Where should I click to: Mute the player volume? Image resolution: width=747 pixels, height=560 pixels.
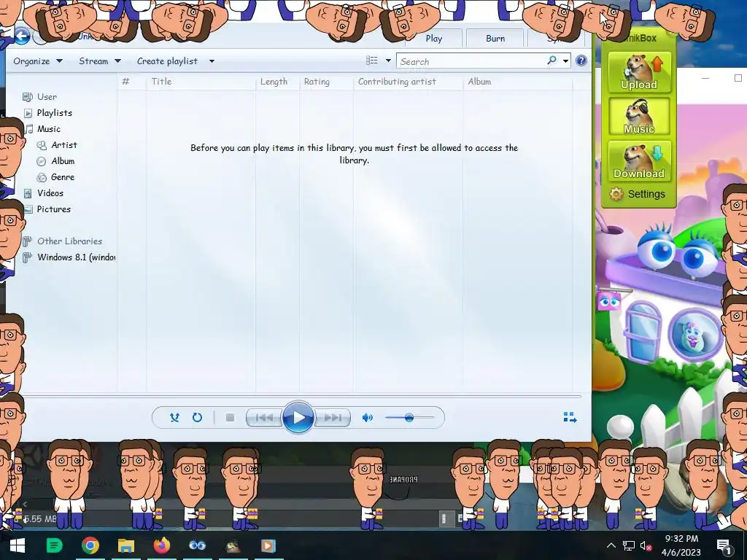(x=368, y=418)
